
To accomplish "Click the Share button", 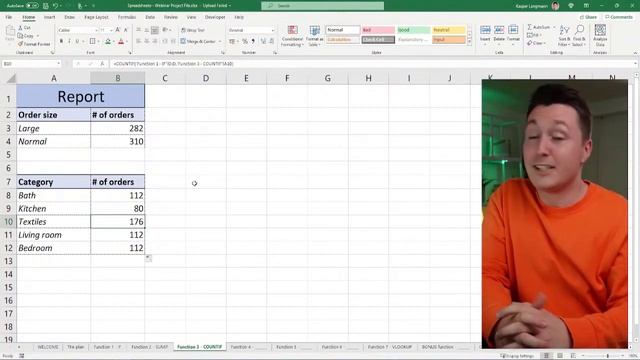I will click(x=588, y=17).
